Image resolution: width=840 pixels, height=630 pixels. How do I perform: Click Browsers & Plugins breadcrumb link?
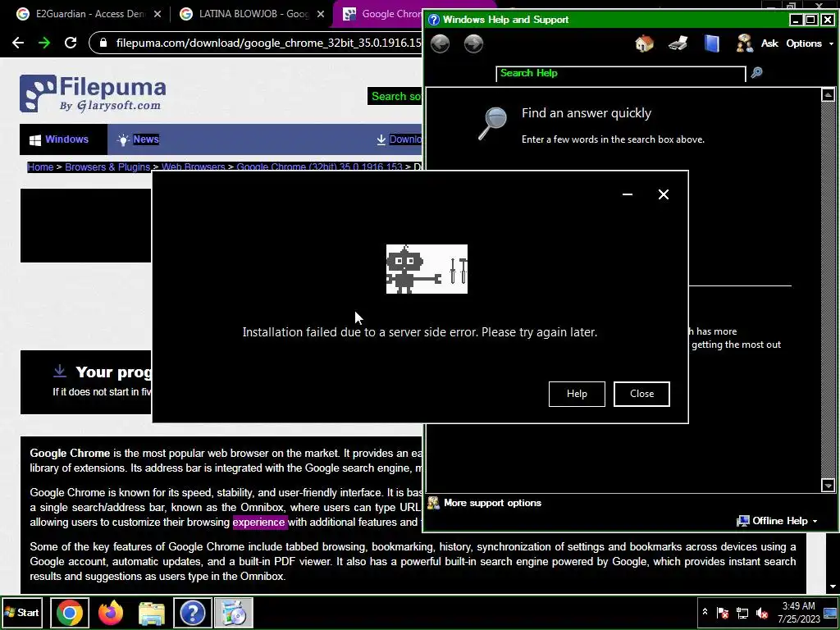tap(107, 167)
